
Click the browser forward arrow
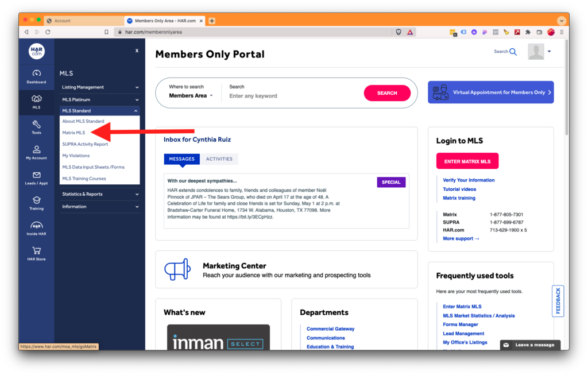(x=37, y=32)
